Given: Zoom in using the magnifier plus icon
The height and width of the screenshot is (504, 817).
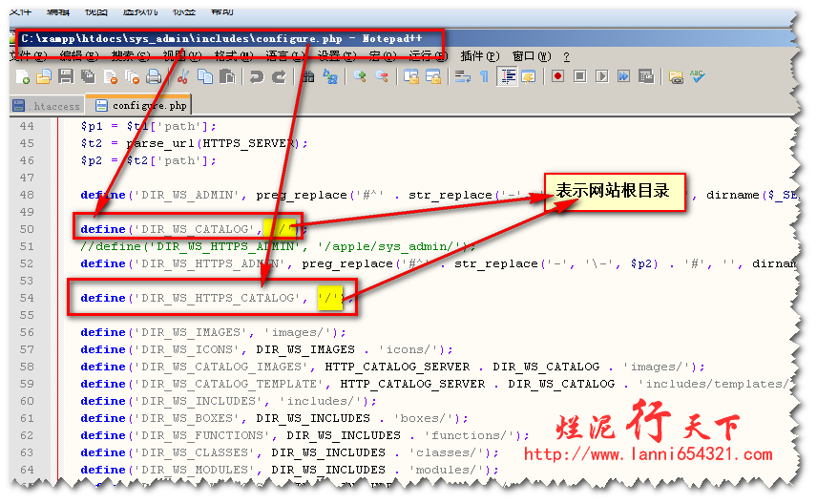Looking at the screenshot, I should point(360,77).
